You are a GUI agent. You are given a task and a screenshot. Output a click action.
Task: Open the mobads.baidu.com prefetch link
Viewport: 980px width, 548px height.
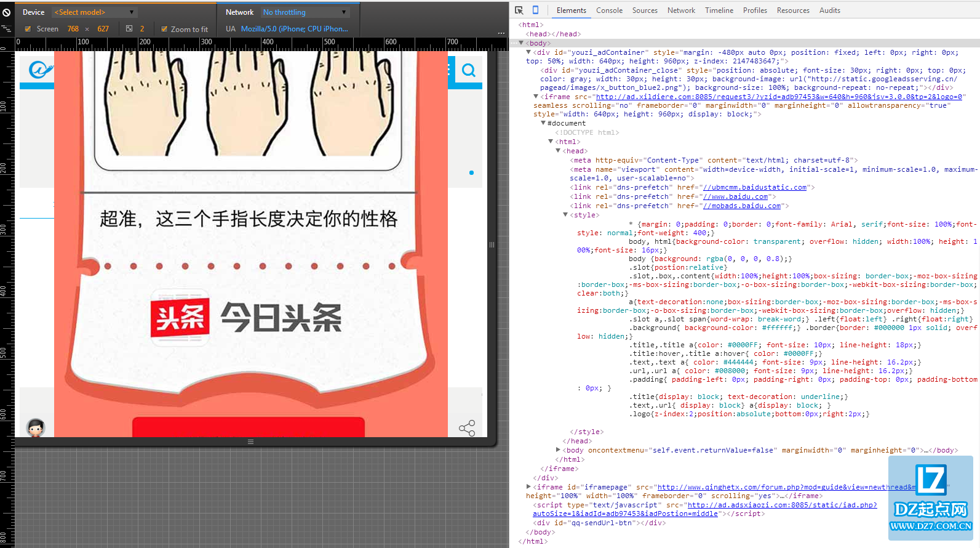[742, 206]
